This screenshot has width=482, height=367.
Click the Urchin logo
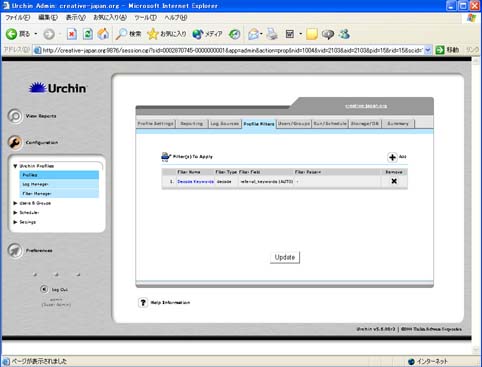(57, 88)
